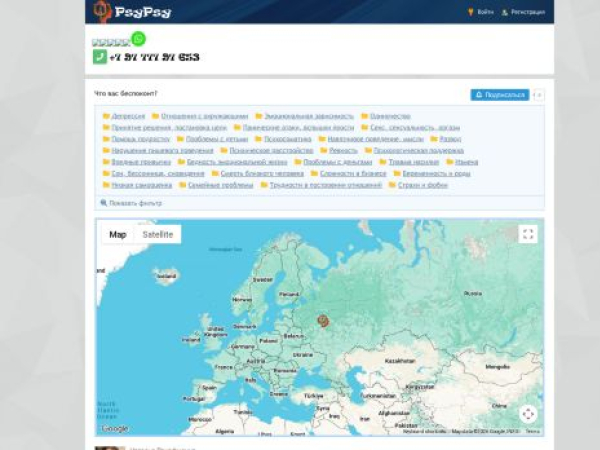
Task: Open the Измена category
Action: [x=466, y=162]
